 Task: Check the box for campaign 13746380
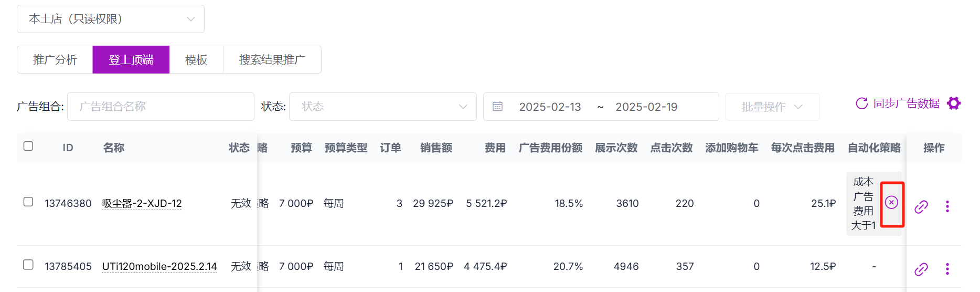click(x=28, y=202)
